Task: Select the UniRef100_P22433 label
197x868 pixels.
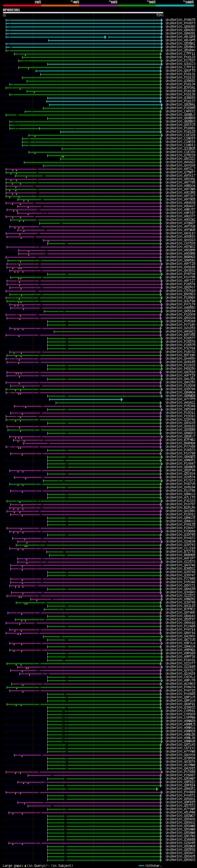Action: tap(180, 365)
